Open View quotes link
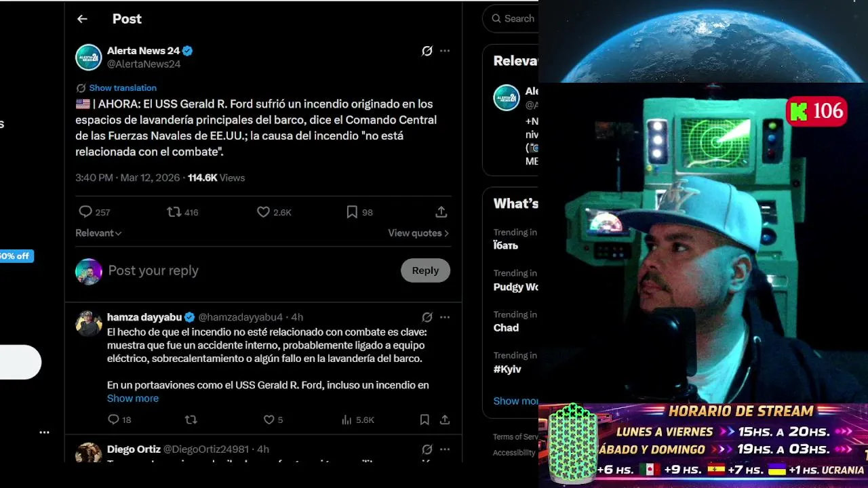The width and height of the screenshot is (868, 488). 418,233
